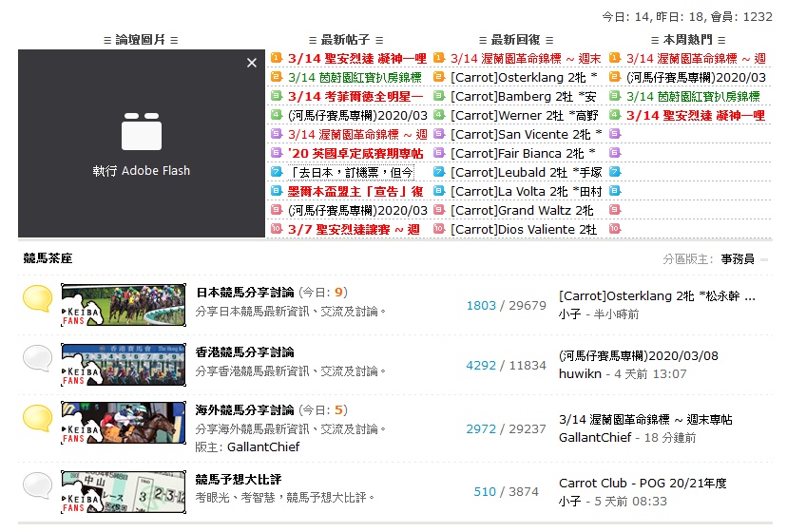
Task: Open the 日本競馬分享討論 forum banner image
Action: pos(123,306)
